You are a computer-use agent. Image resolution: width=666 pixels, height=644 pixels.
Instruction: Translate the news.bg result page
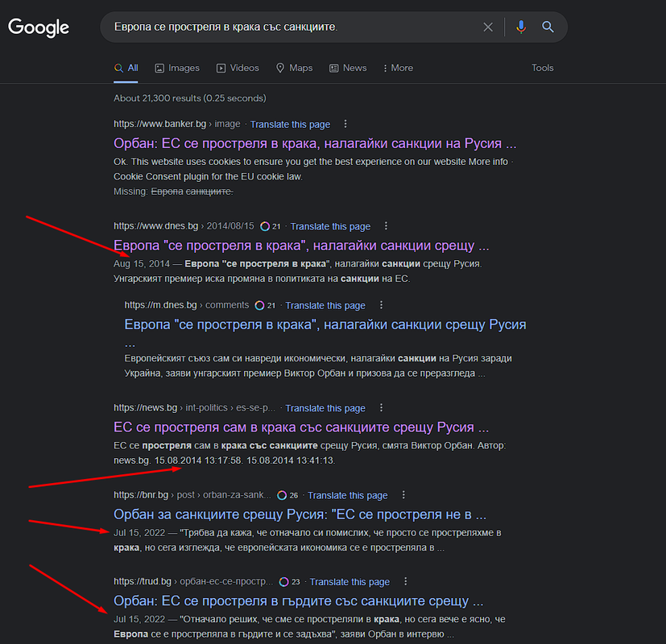click(x=325, y=408)
